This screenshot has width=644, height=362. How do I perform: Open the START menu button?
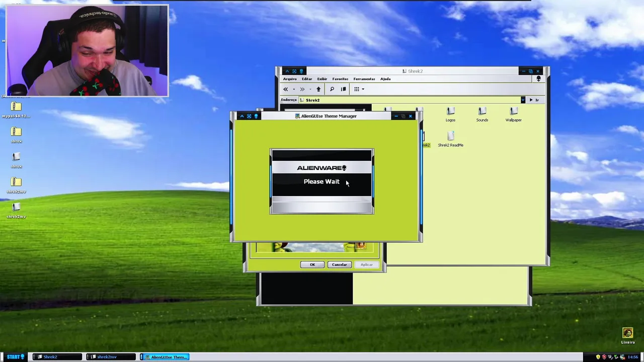tap(16, 357)
